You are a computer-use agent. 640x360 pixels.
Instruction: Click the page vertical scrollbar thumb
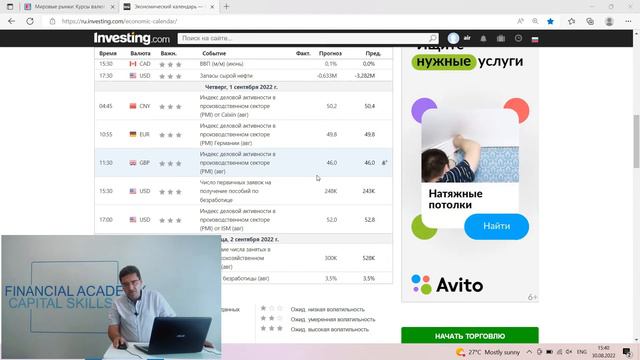tap(636, 141)
